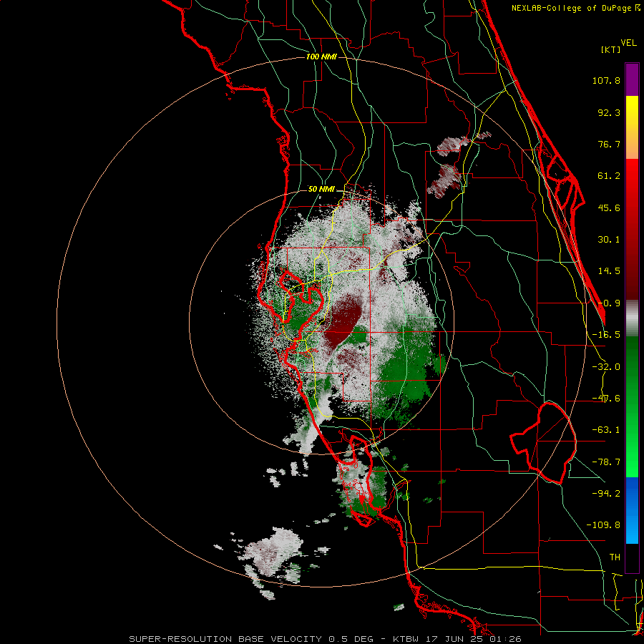644x644 pixels.
Task: Click the -47.6 velocity scale value
Action: point(606,399)
